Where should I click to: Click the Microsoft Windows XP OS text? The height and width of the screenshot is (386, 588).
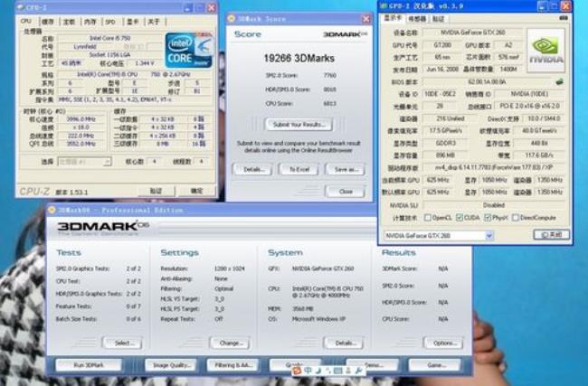318,319
